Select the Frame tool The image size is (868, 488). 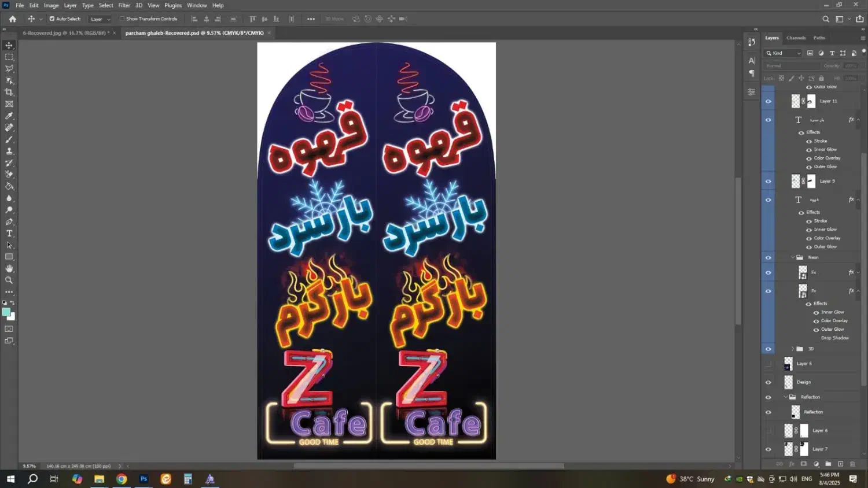point(9,104)
